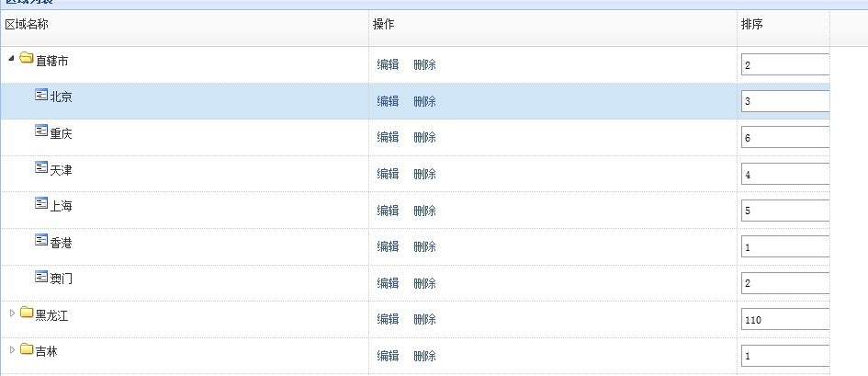
Task: Click the folder icon beside 黑龙江
Action: point(27,313)
